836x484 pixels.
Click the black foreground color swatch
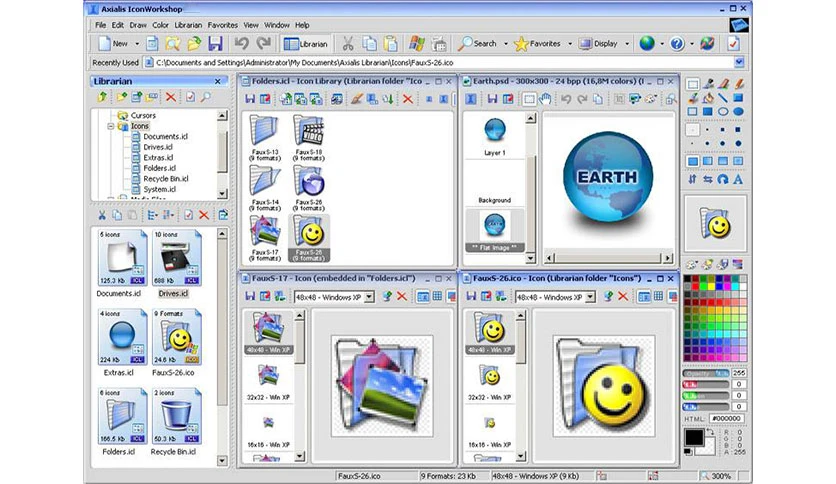pyautogui.click(x=694, y=438)
